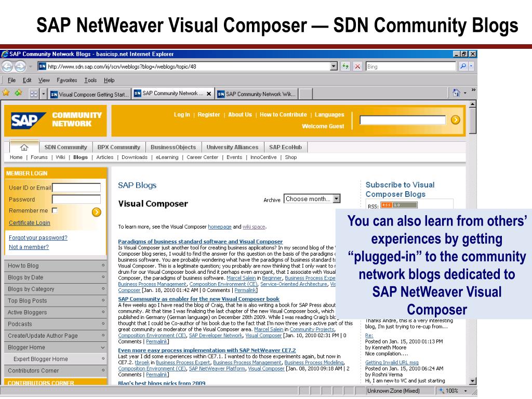Click the User ID or Email field

pyautogui.click(x=76, y=188)
